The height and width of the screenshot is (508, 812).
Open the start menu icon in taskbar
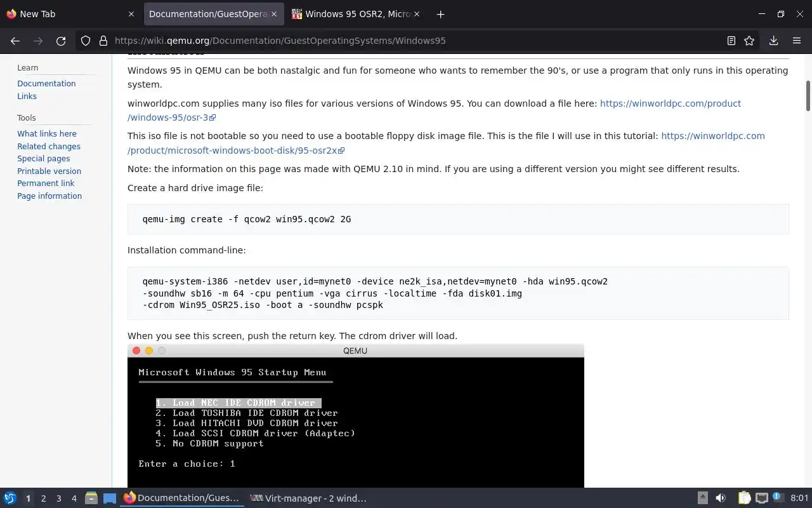[x=10, y=498]
